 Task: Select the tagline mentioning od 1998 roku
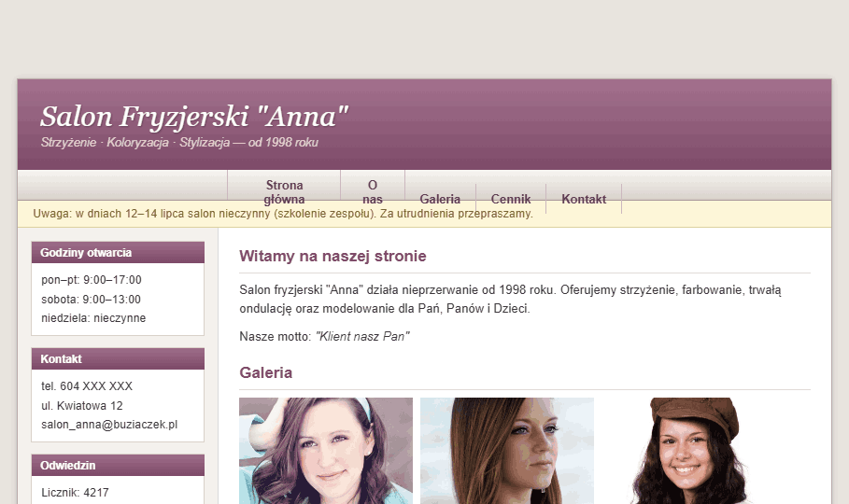(179, 143)
